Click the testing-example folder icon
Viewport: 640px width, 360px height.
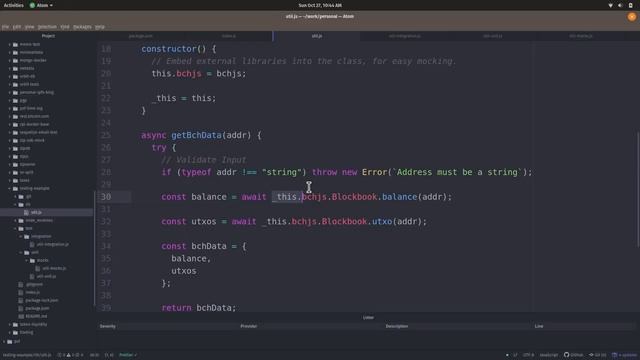(x=16, y=188)
